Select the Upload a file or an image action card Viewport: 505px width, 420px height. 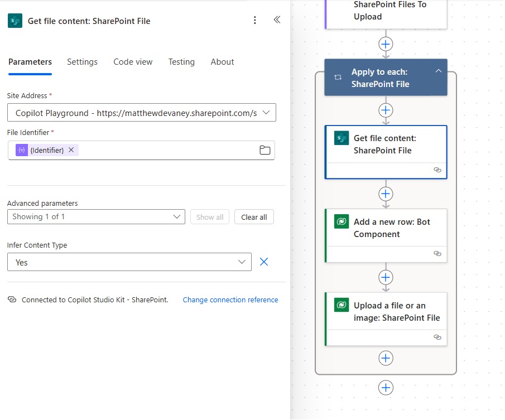coord(386,319)
